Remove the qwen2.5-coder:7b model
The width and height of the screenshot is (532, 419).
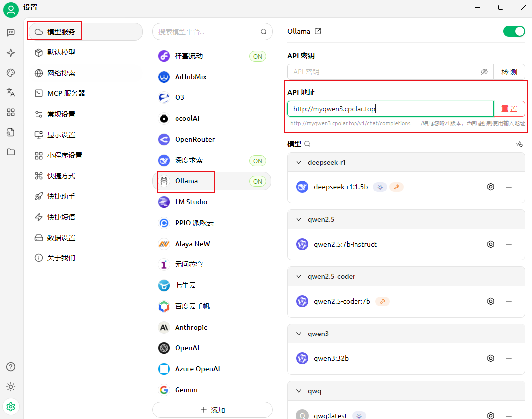pos(509,301)
